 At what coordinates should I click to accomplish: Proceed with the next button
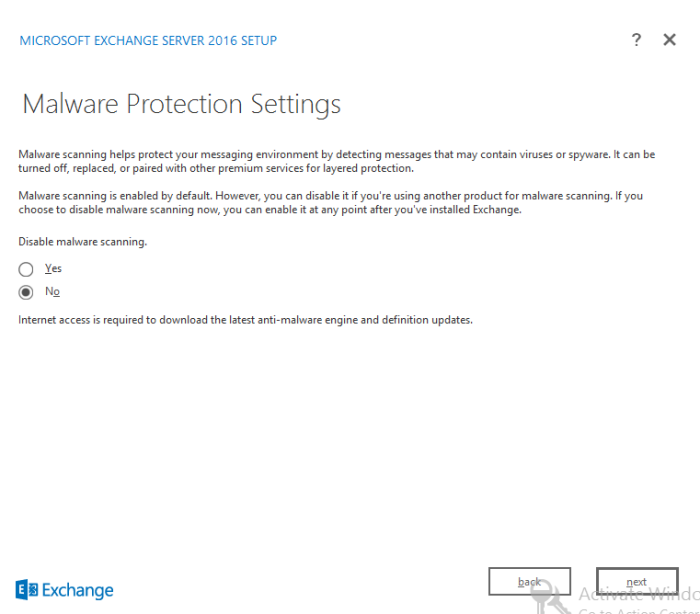(x=636, y=582)
